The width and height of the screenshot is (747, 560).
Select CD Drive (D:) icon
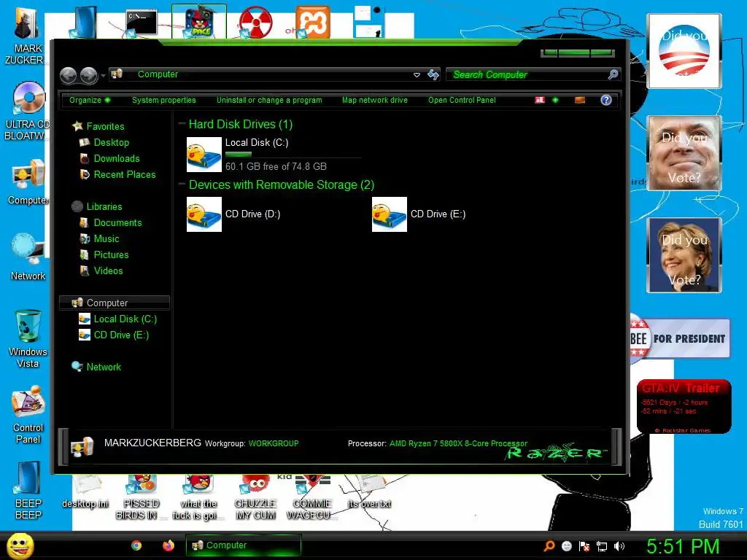pyautogui.click(x=204, y=214)
